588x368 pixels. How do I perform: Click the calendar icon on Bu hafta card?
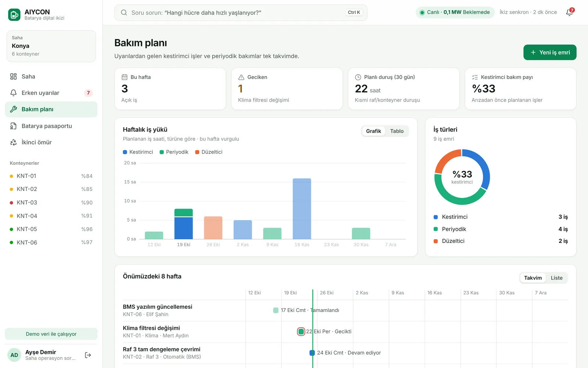click(x=125, y=77)
